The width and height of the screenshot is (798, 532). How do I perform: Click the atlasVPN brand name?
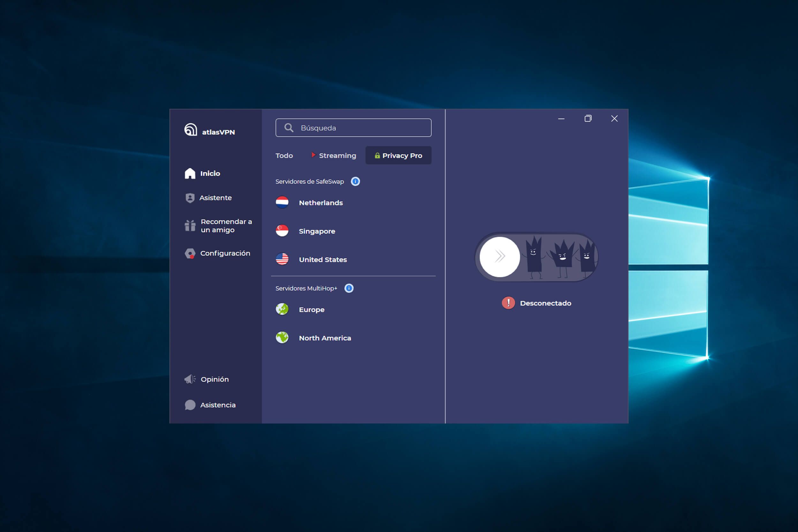218,132
